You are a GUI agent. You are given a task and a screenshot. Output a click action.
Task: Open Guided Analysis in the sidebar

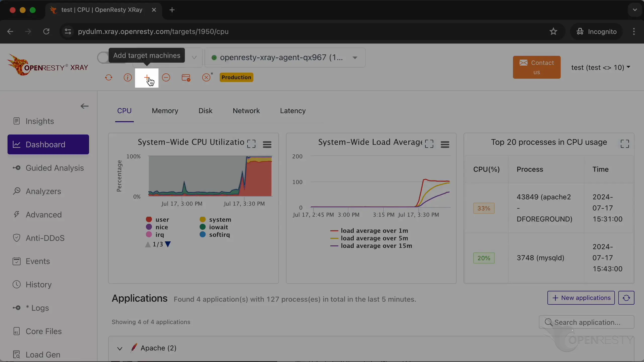(x=55, y=168)
